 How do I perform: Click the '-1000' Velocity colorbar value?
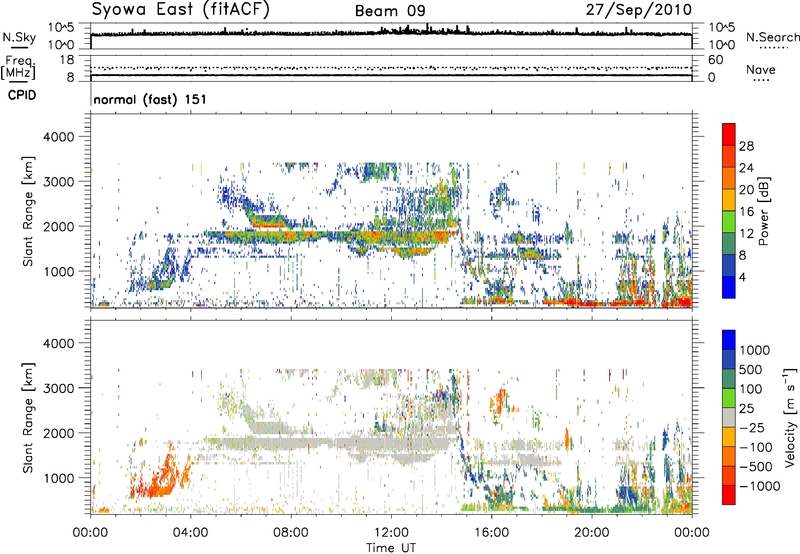(x=760, y=486)
